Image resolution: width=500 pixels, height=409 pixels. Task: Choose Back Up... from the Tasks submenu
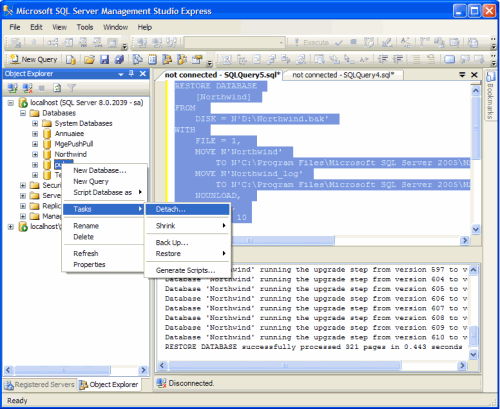187,242
